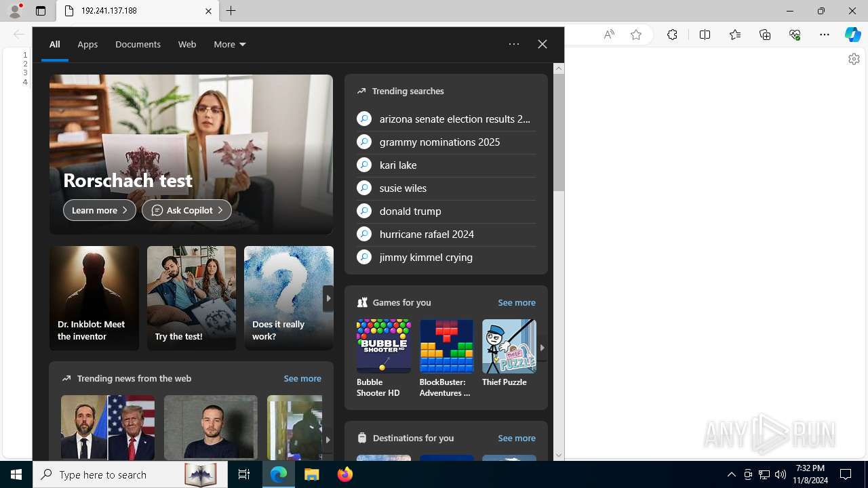
Task: Toggle Split screen view
Action: tap(705, 35)
